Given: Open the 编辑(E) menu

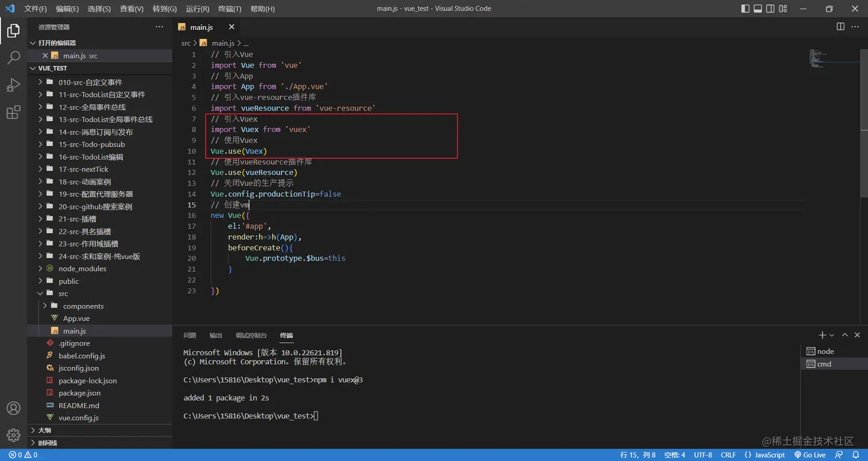Looking at the screenshot, I should [68, 9].
